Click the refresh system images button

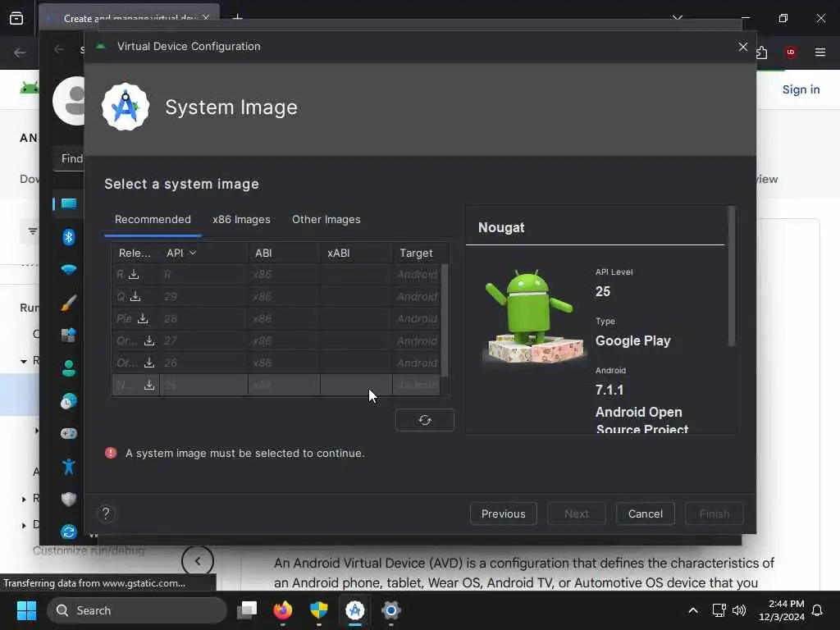tap(425, 420)
